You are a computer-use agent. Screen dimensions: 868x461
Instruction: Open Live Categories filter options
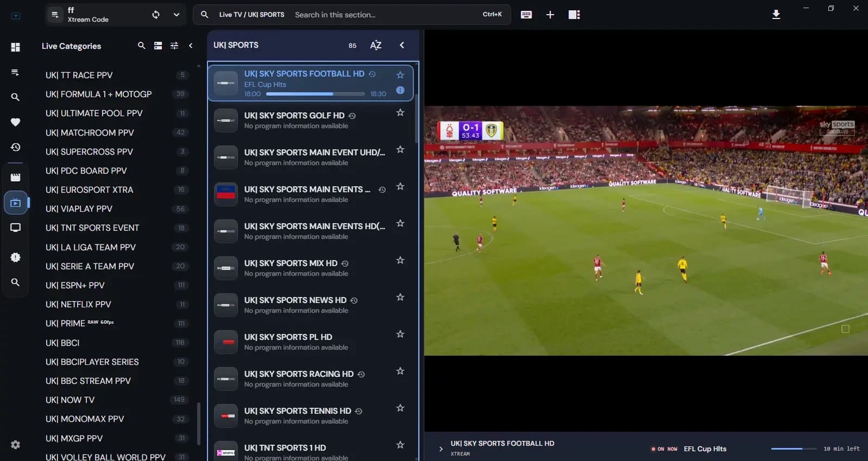[174, 46]
